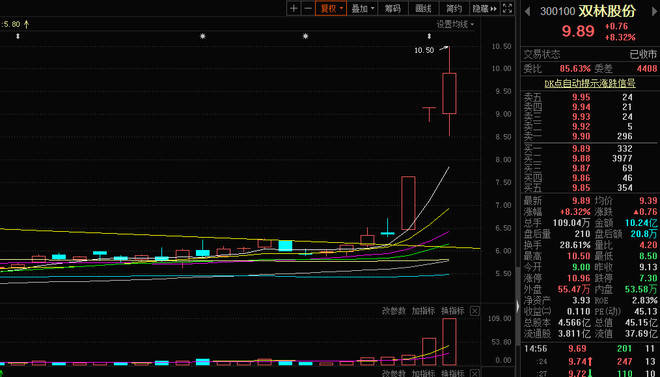Click 交易状态 已收市 status
The height and width of the screenshot is (377, 660).
pos(590,54)
